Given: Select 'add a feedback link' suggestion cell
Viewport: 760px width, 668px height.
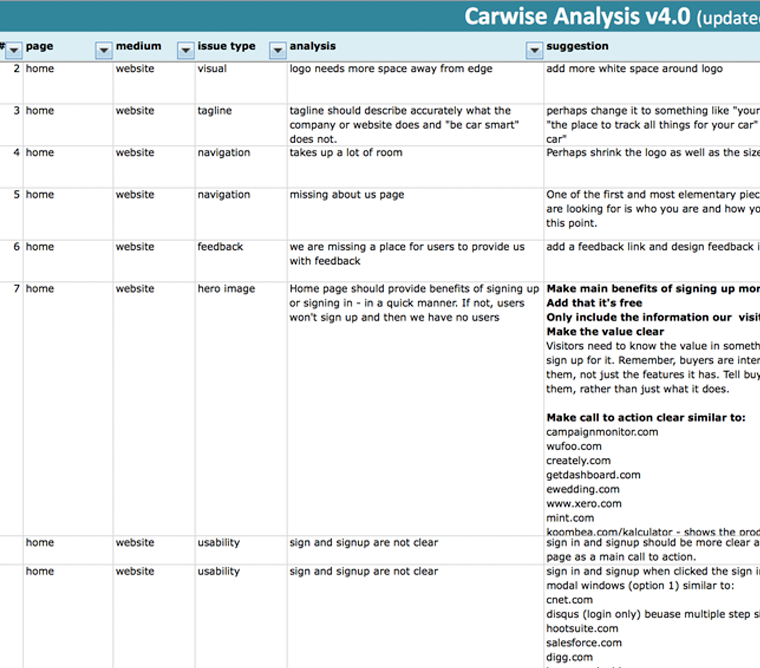Looking at the screenshot, I should tap(652, 261).
